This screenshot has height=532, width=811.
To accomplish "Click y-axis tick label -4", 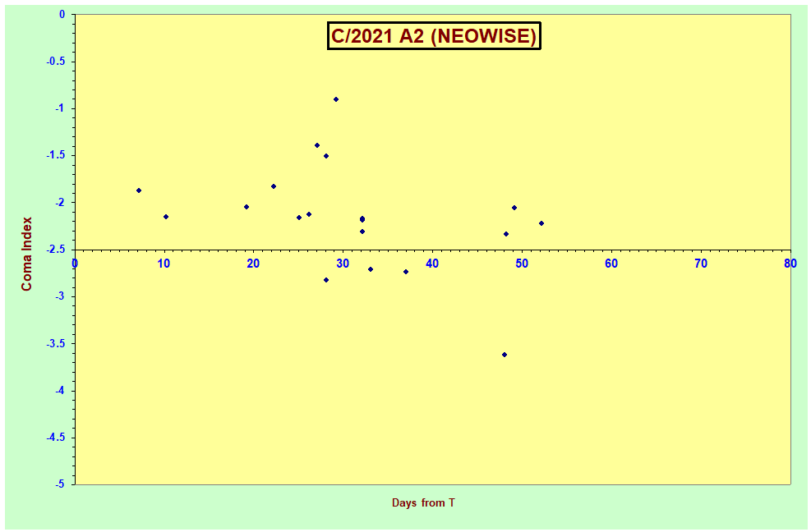I will (x=60, y=390).
